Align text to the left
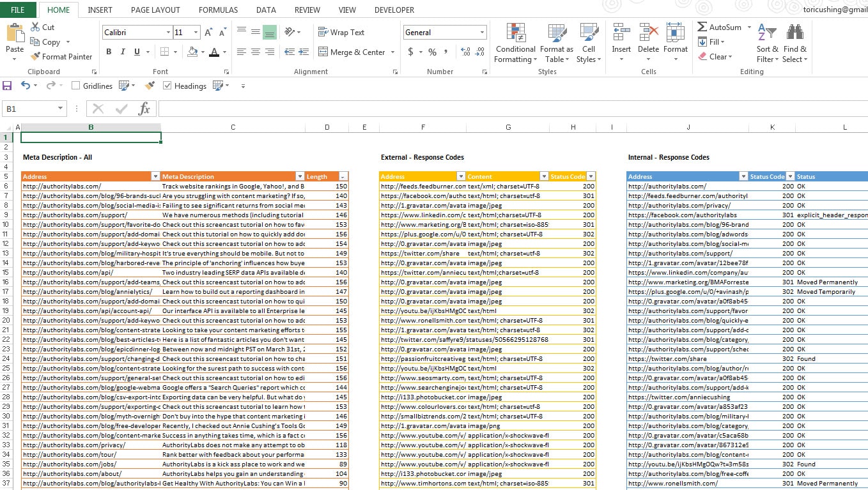 pyautogui.click(x=242, y=52)
